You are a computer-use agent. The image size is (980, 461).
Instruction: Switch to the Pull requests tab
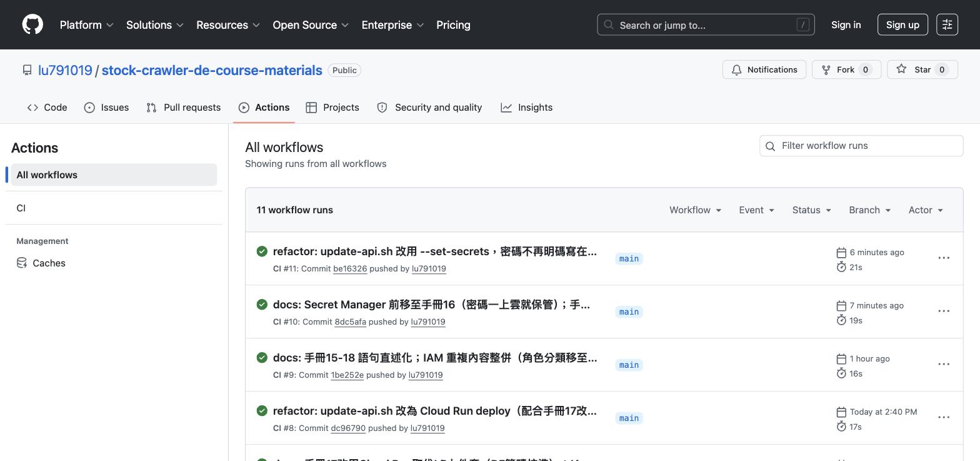pyautogui.click(x=183, y=108)
